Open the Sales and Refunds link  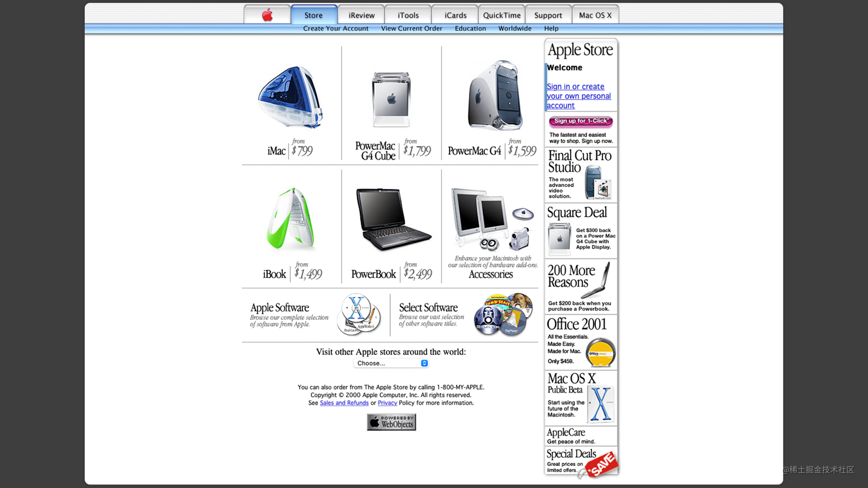pos(344,403)
